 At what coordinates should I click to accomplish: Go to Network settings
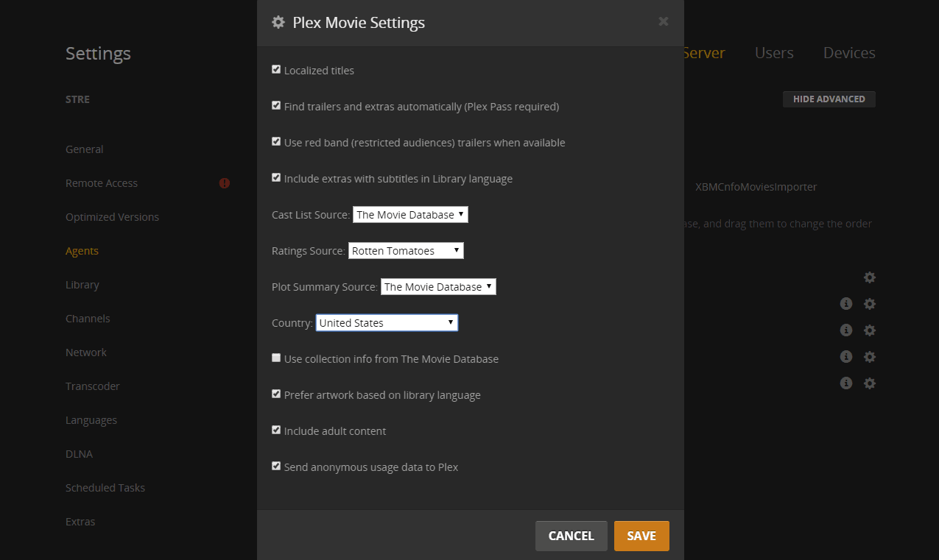tap(86, 352)
